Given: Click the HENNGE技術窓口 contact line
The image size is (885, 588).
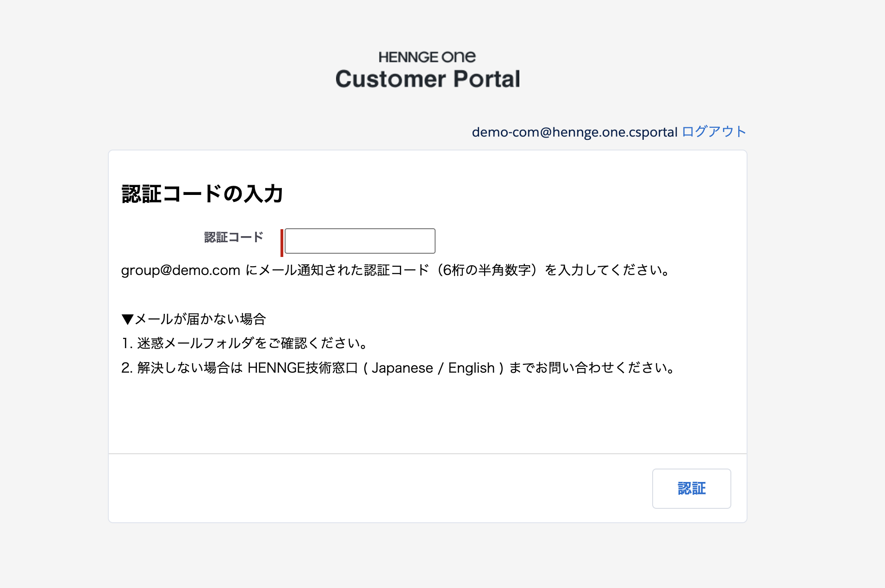Looking at the screenshot, I should [398, 368].
